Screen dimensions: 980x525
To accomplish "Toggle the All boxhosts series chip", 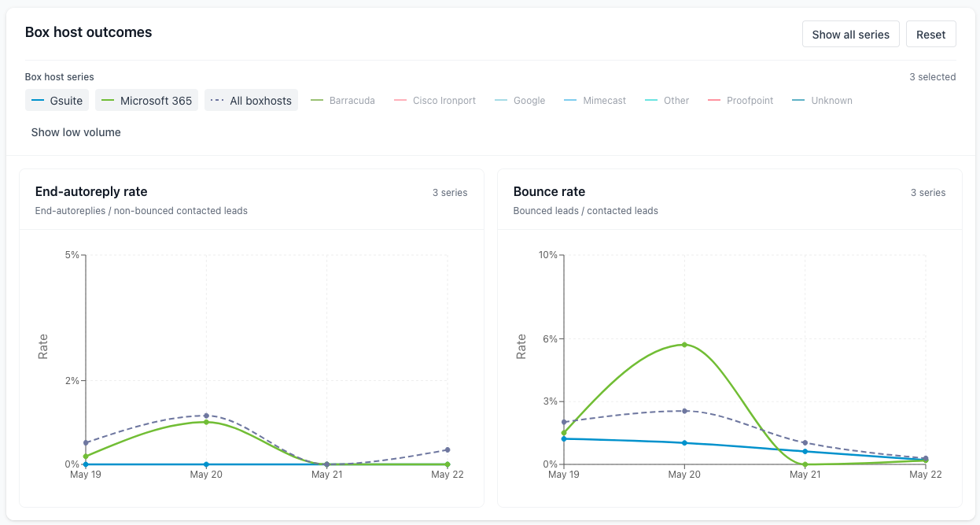I will pyautogui.click(x=251, y=101).
